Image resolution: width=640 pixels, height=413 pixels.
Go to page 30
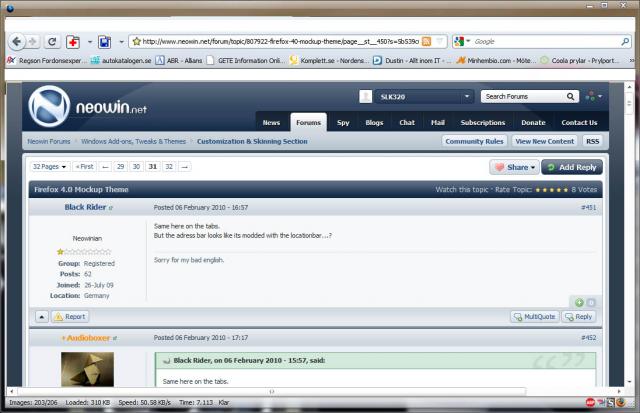(136, 167)
